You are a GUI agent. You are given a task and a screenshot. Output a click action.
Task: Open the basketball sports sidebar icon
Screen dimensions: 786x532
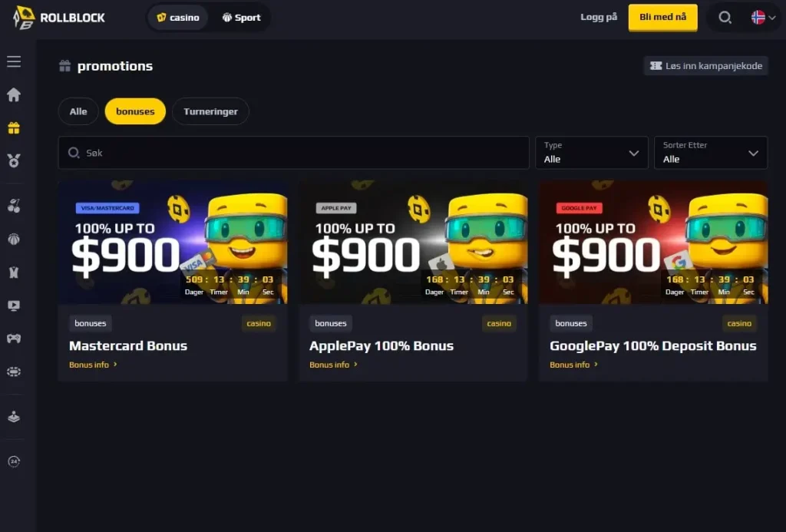[14, 240]
